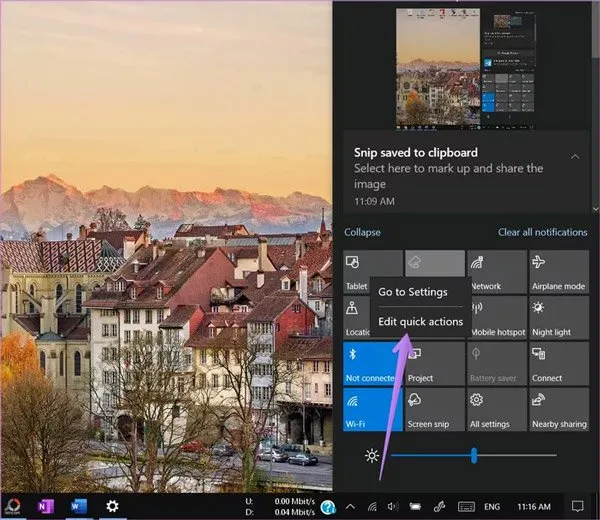
Task: Open Word from the taskbar
Action: click(79, 506)
